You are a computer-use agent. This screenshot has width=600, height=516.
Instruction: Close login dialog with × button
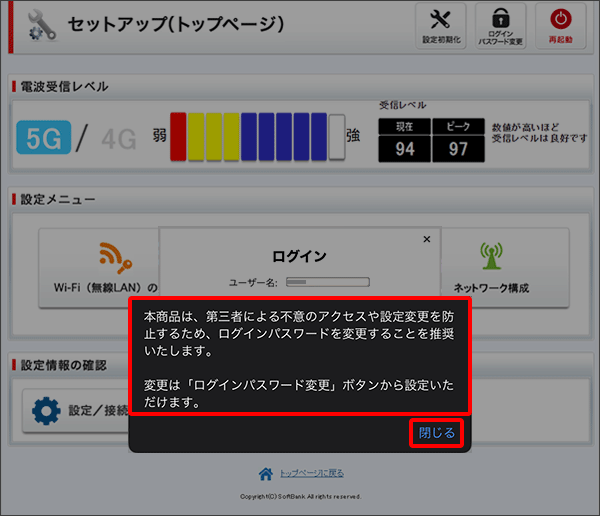pyautogui.click(x=427, y=239)
